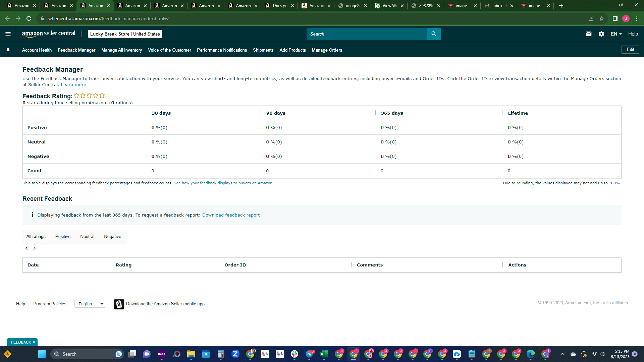Click the Learn more link
This screenshot has height=362, width=644.
(73, 85)
